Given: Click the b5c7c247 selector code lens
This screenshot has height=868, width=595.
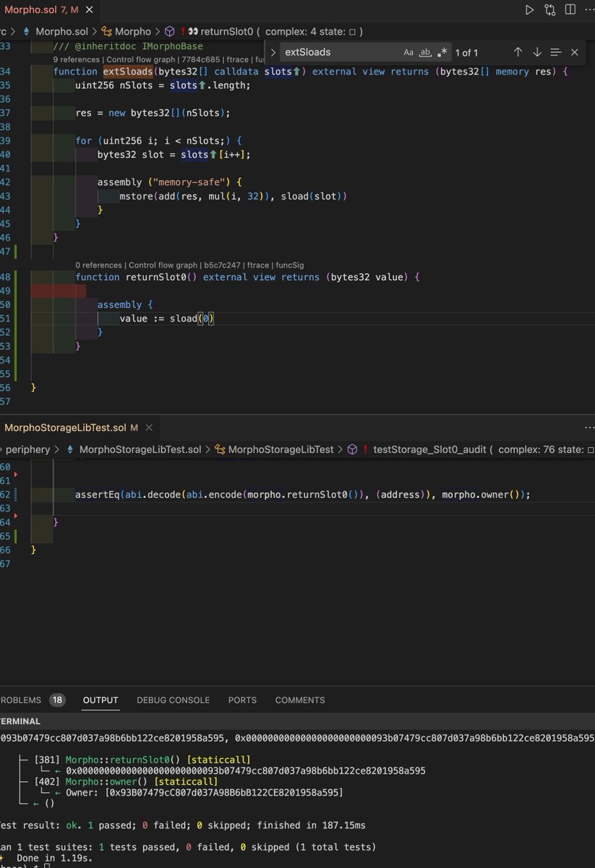Looking at the screenshot, I should click(x=223, y=265).
